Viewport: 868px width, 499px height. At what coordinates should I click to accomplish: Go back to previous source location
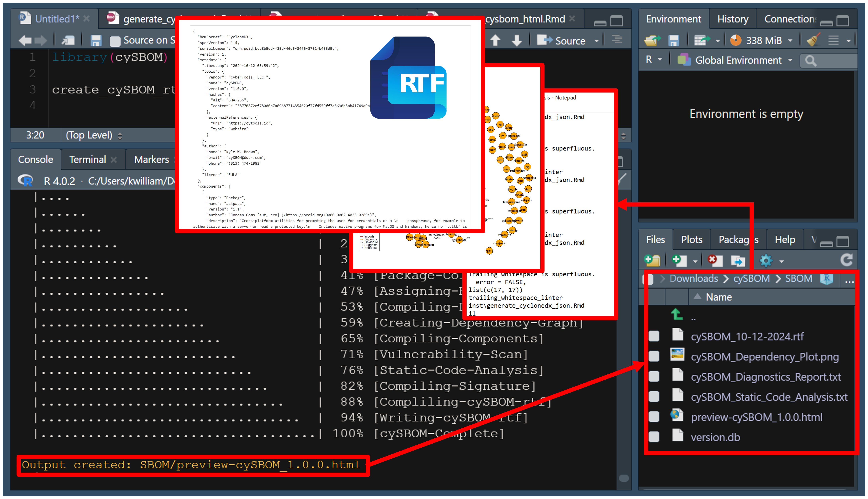coord(25,40)
